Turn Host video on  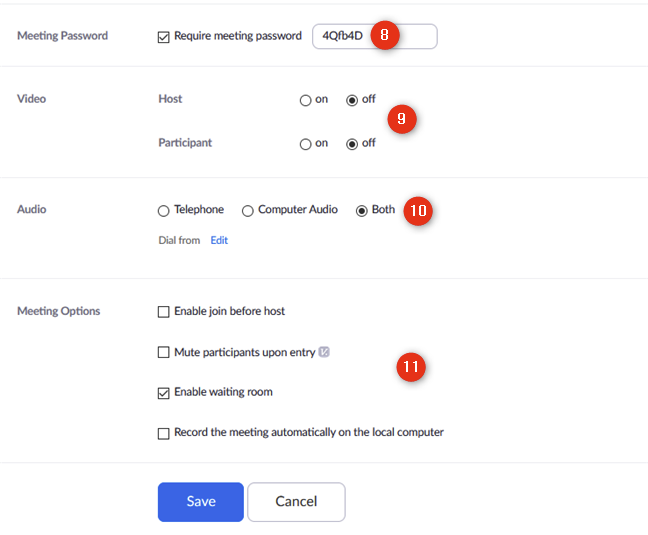(x=306, y=100)
